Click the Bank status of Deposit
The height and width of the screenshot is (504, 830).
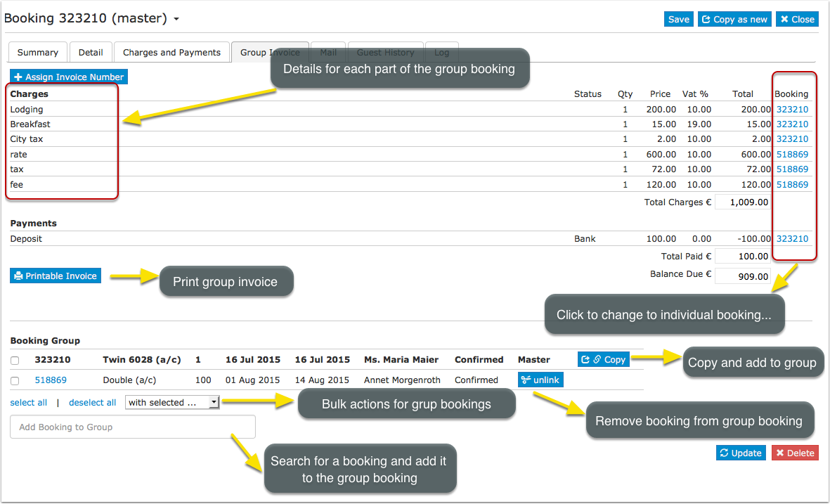(585, 239)
